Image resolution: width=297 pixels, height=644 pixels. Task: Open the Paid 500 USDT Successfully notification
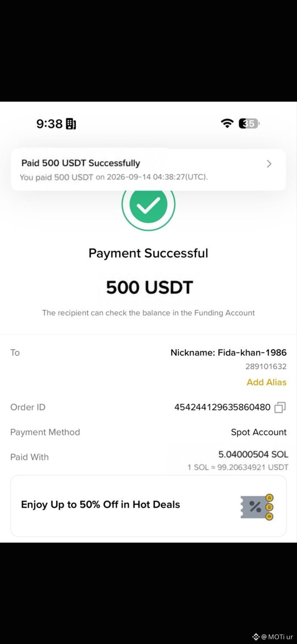click(148, 170)
